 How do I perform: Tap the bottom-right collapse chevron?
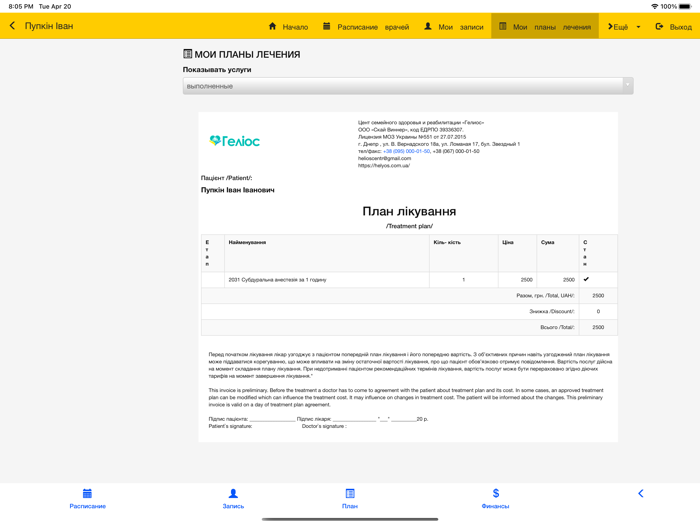[640, 494]
